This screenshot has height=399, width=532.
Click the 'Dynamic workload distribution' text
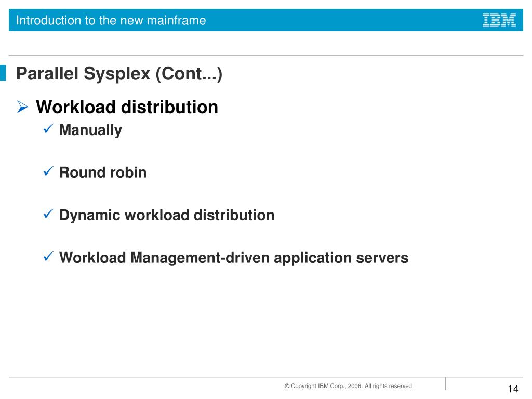167,215
